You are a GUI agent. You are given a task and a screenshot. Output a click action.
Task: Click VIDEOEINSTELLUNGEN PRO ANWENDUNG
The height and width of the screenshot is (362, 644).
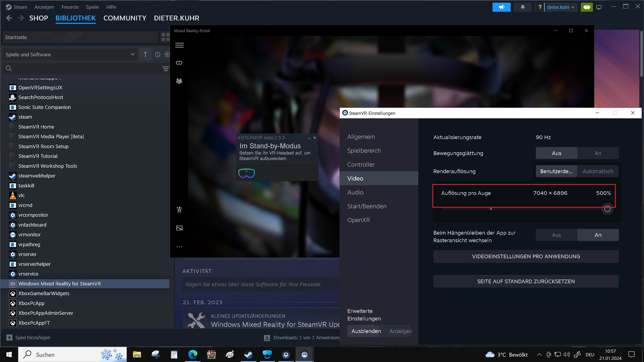526,257
